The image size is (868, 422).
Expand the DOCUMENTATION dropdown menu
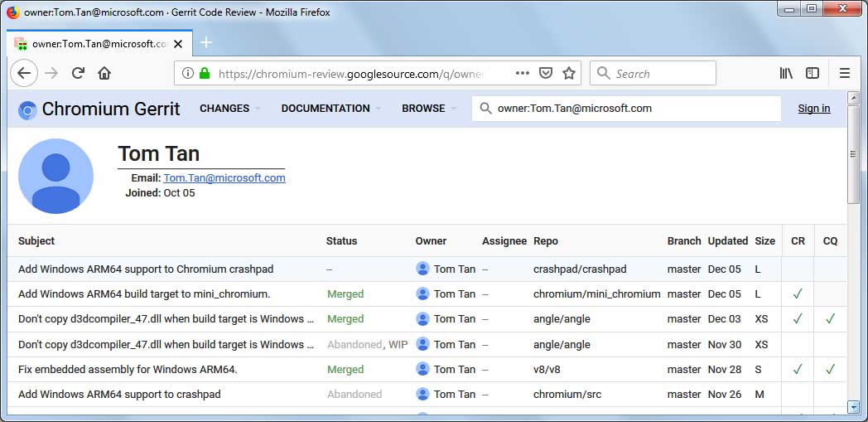331,108
